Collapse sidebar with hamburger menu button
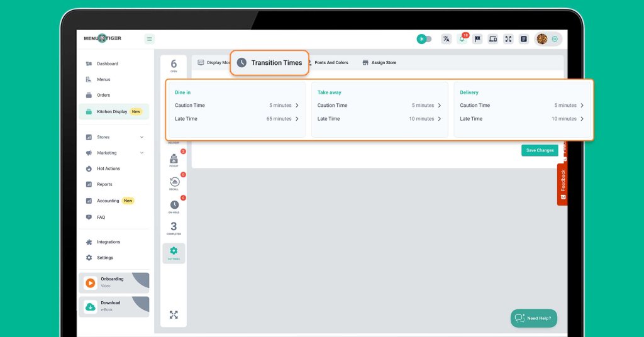The height and width of the screenshot is (337, 644). 149,39
